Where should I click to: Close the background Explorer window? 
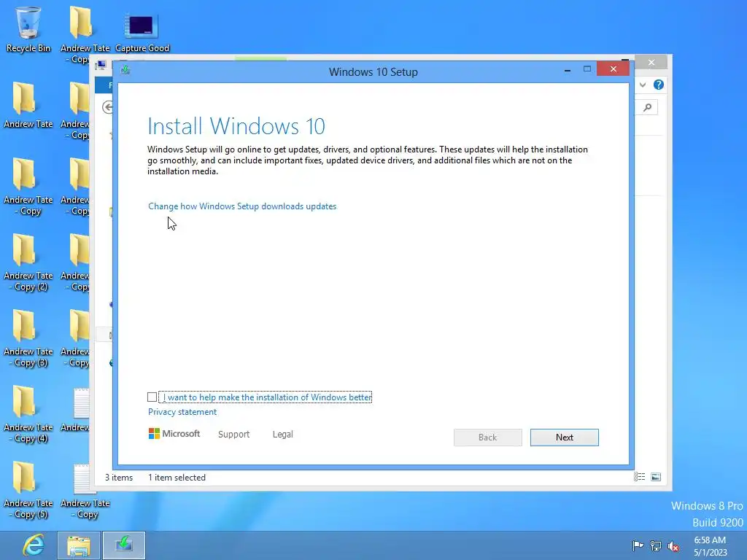click(651, 63)
